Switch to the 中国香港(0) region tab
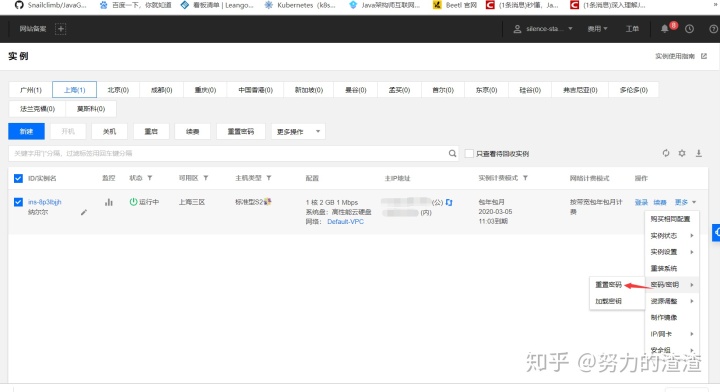 coord(255,90)
